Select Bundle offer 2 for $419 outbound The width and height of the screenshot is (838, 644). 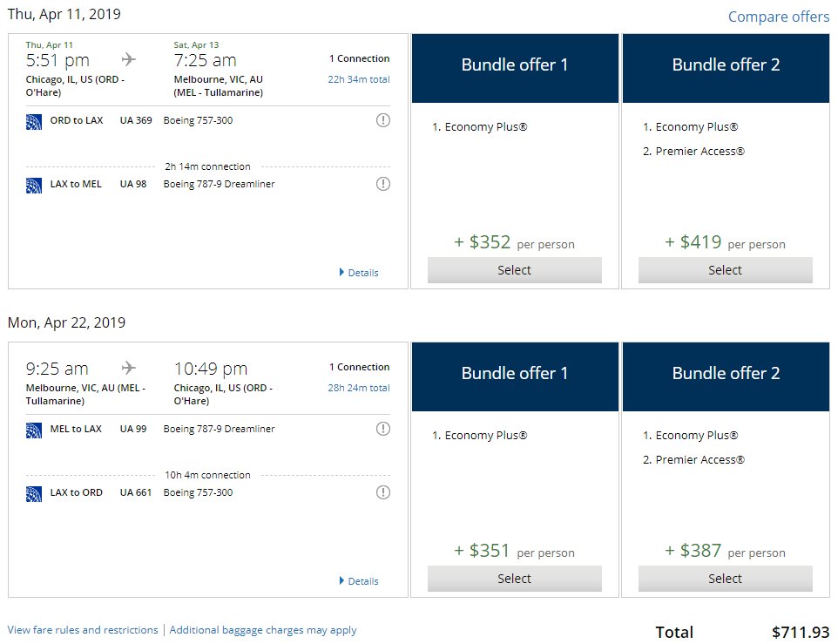click(725, 270)
